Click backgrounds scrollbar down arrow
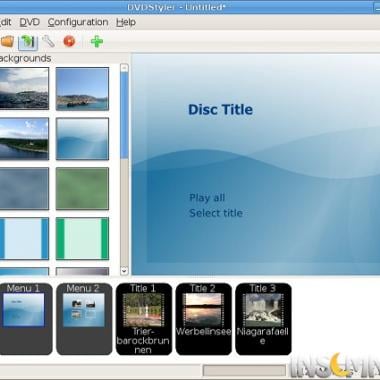Screen dimensions: 380x380 point(124,271)
